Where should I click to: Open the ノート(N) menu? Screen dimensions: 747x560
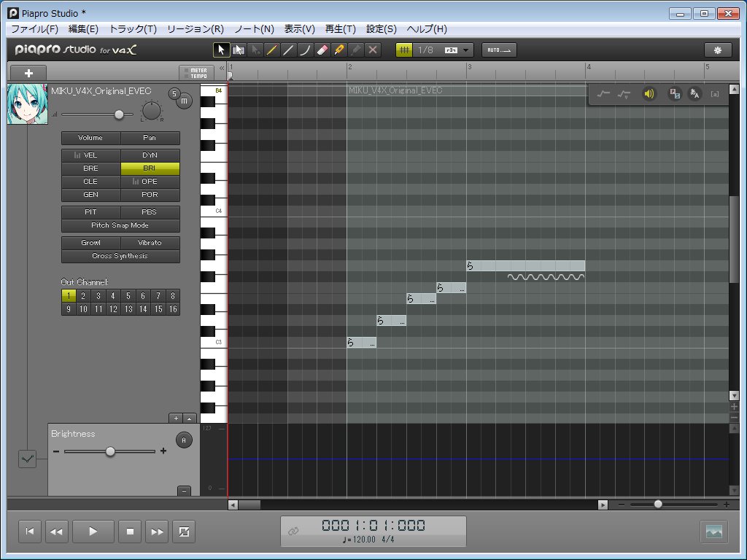[x=254, y=29]
